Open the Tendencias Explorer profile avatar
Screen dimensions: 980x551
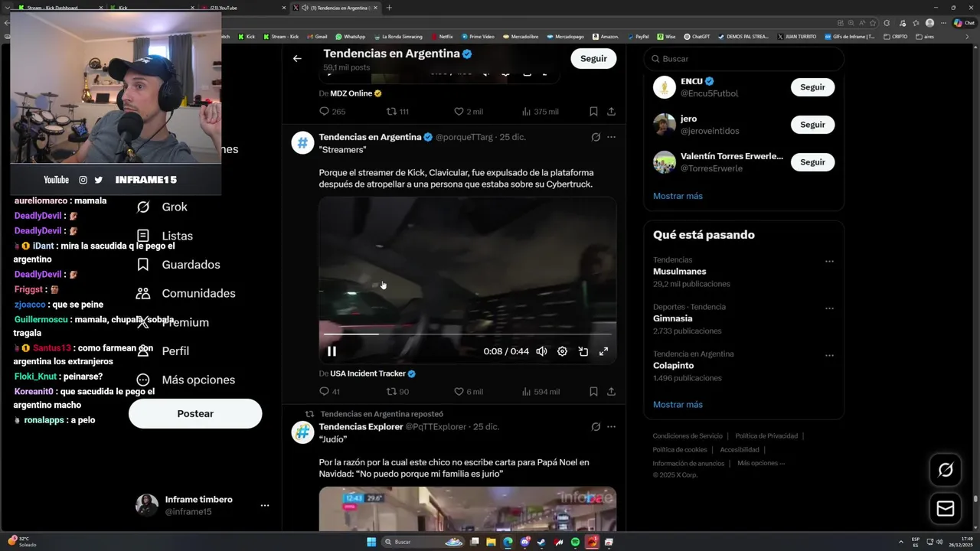[302, 432]
